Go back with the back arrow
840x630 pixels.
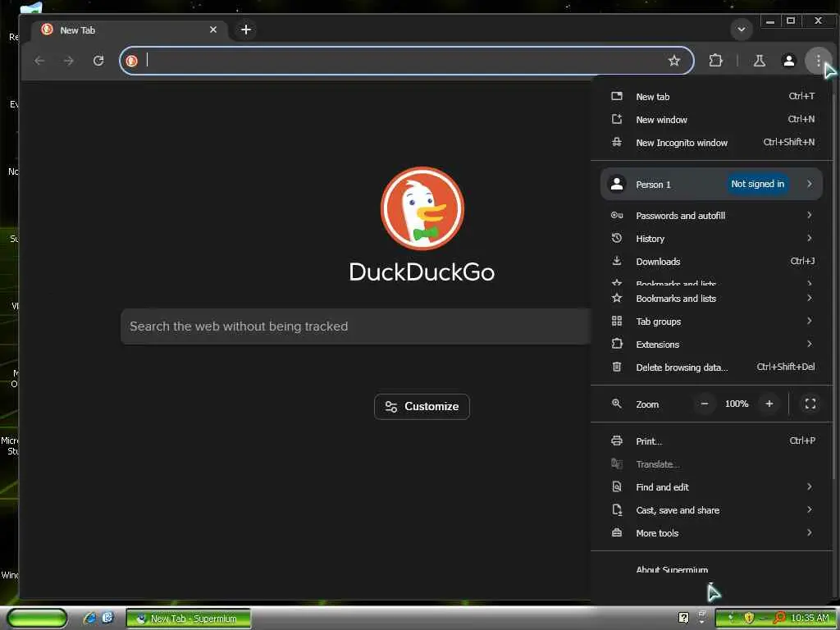(39, 61)
